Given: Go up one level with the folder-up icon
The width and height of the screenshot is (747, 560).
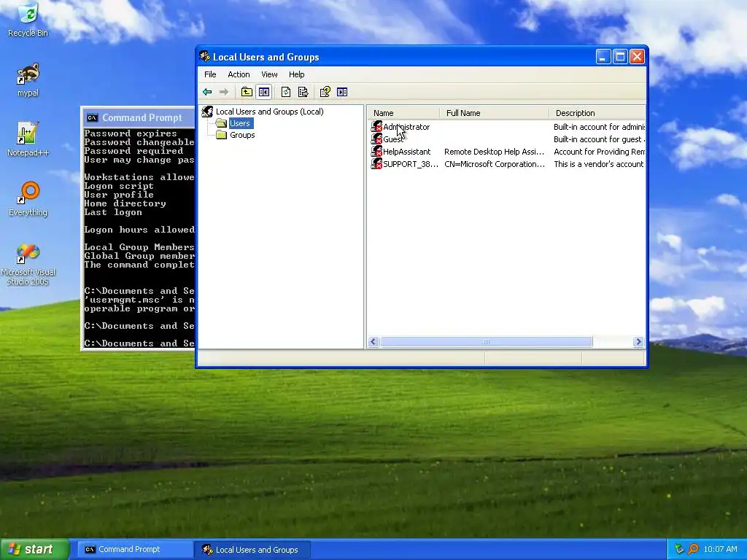Looking at the screenshot, I should [247, 92].
